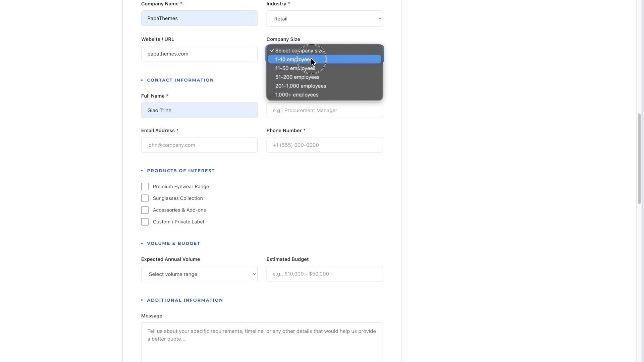Check Accessories & Add-ons

click(x=145, y=210)
